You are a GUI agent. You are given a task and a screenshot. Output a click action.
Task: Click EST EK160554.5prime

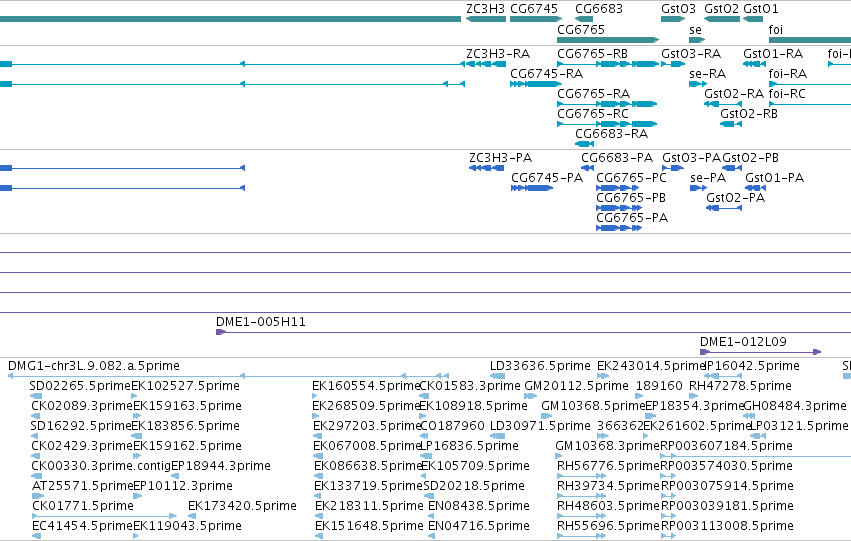pyautogui.click(x=315, y=396)
